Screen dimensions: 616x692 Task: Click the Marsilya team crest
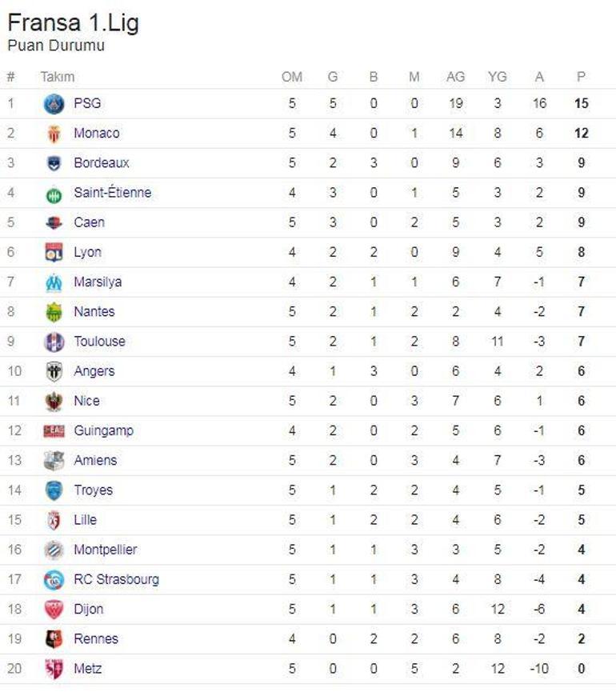click(x=54, y=282)
